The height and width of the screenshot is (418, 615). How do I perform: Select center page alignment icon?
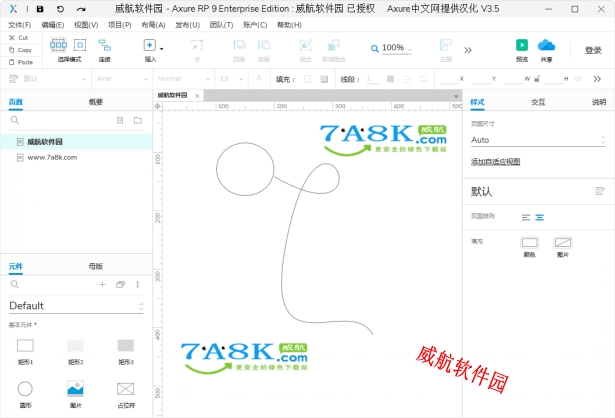tap(540, 217)
